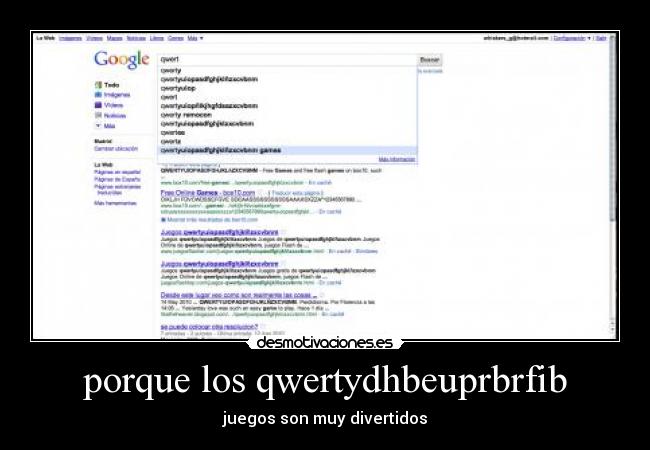
Task: Select the 'qwerty' suggestion
Action: tap(287, 70)
